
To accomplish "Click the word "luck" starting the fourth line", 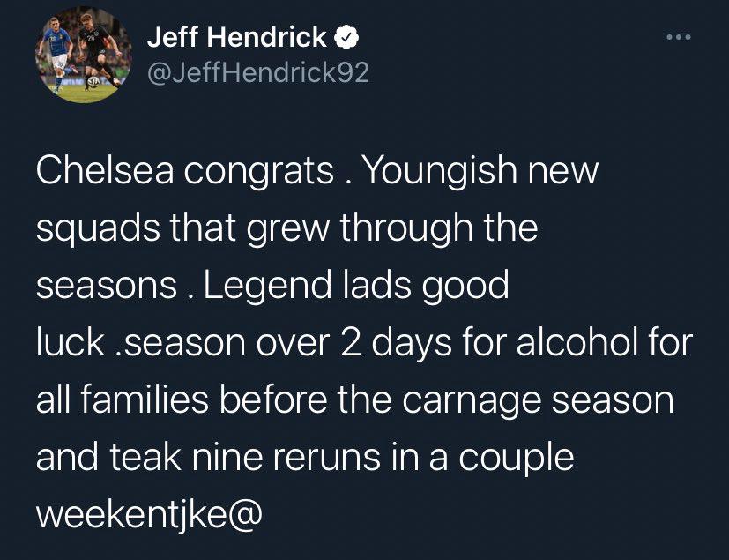I will coord(71,343).
